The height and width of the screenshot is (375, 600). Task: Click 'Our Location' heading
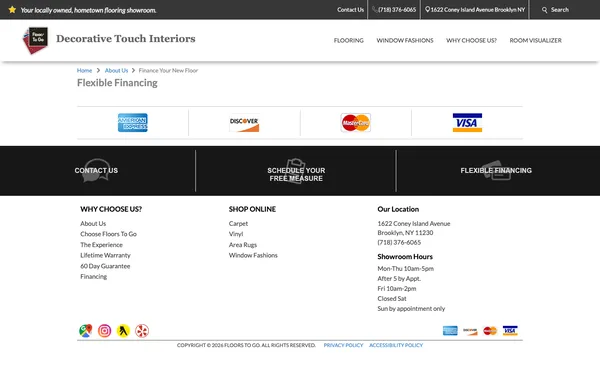[398, 209]
